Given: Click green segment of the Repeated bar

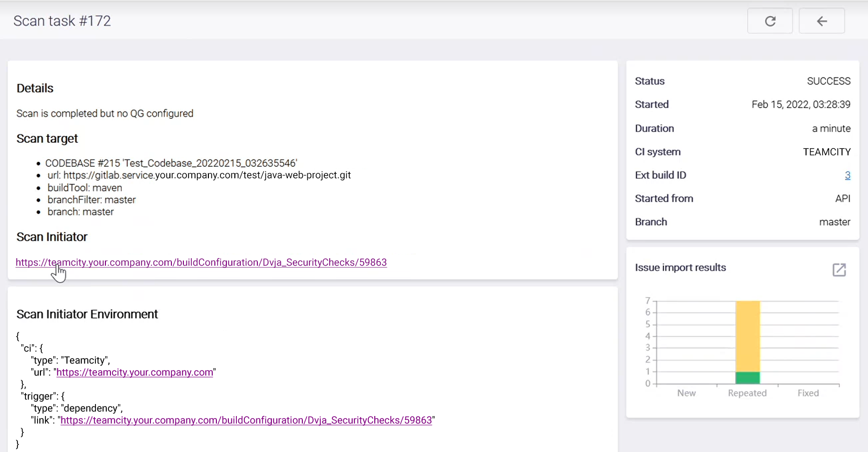Looking at the screenshot, I should tap(748, 378).
